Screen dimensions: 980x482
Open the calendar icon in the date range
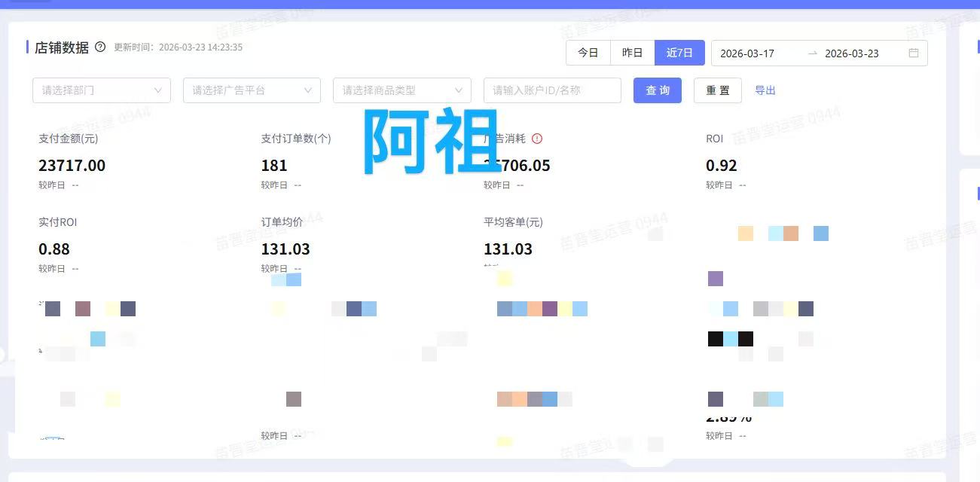coord(914,53)
